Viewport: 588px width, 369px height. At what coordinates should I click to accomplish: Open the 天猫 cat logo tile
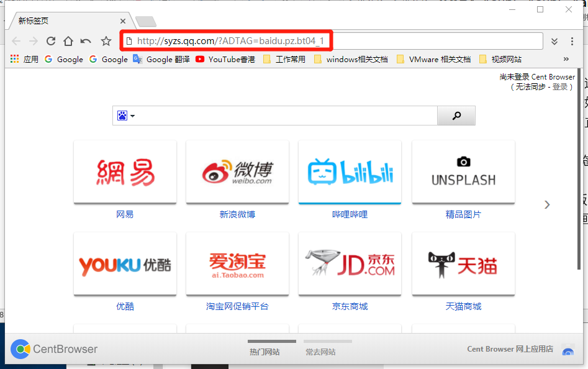point(463,264)
